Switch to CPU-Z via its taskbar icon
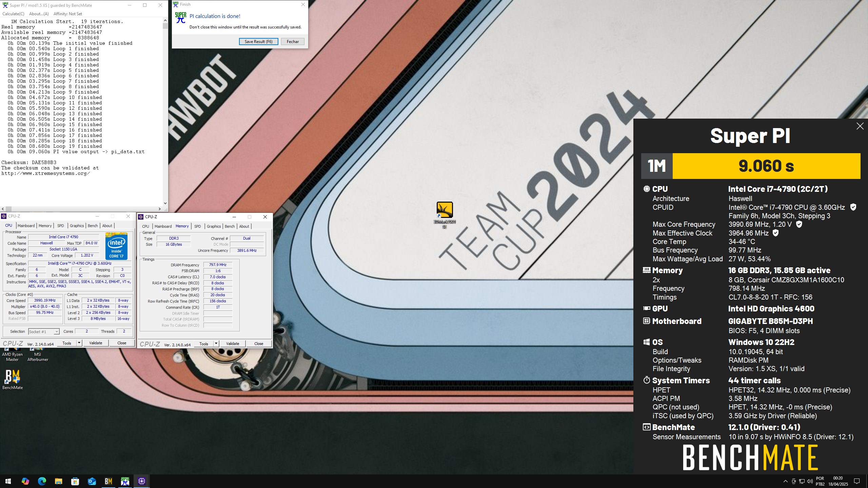Image resolution: width=868 pixels, height=488 pixels. pos(141,481)
